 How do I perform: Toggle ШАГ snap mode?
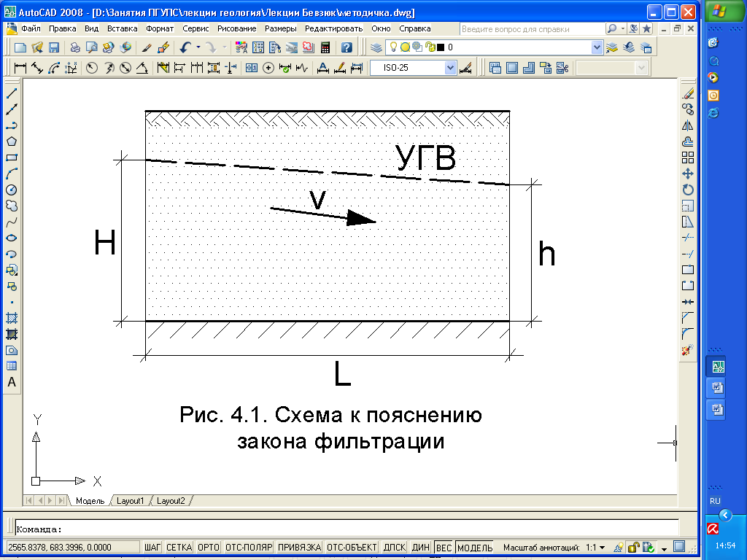pos(152,548)
